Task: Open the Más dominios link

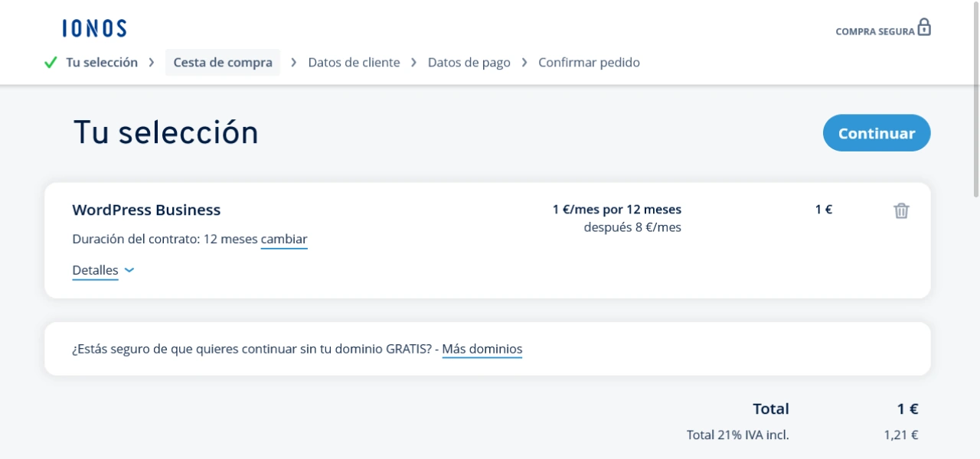Action: coord(482,350)
